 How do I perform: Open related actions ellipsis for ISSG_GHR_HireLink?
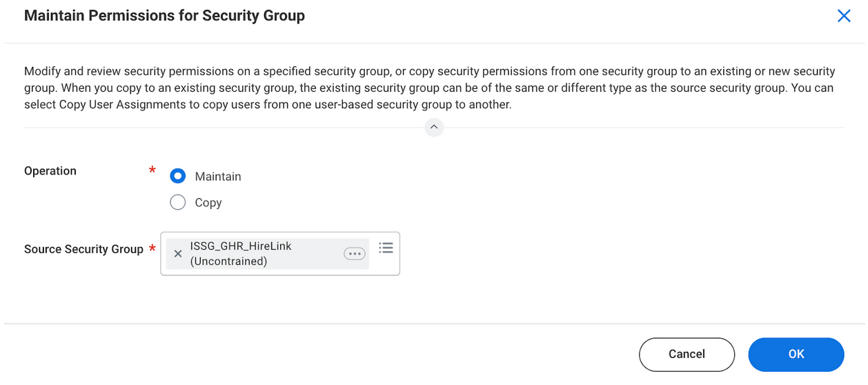355,254
